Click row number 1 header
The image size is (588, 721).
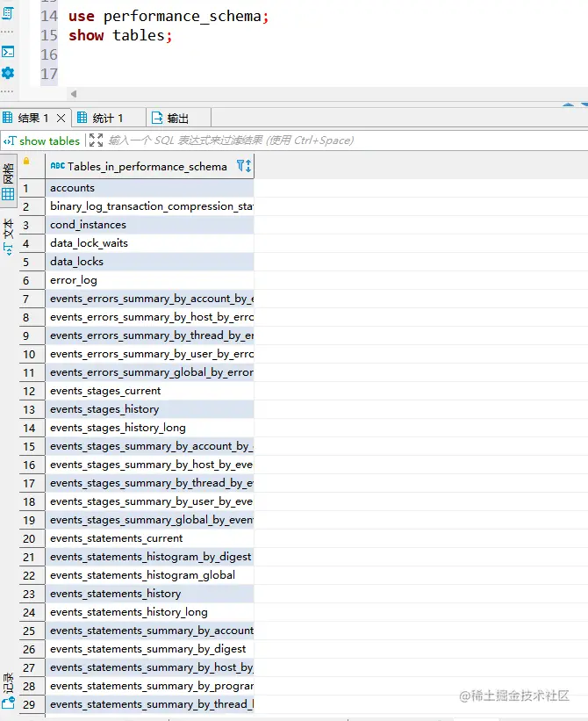tap(32, 188)
